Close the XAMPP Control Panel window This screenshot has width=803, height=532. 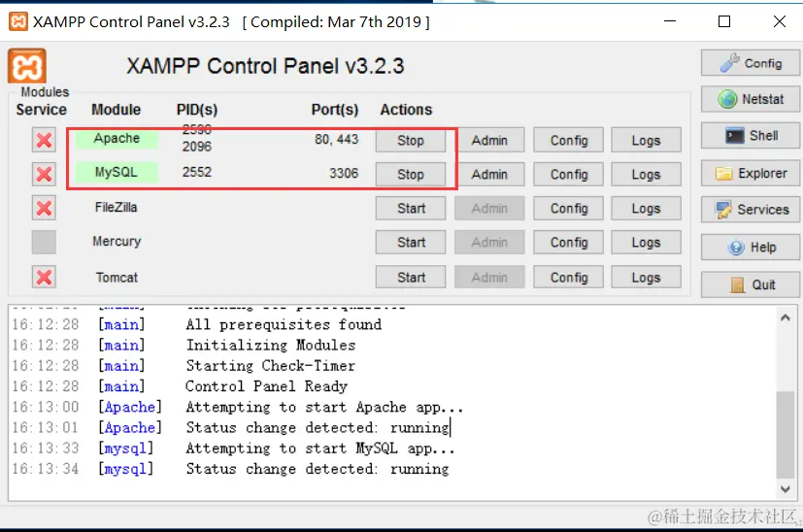tap(780, 21)
